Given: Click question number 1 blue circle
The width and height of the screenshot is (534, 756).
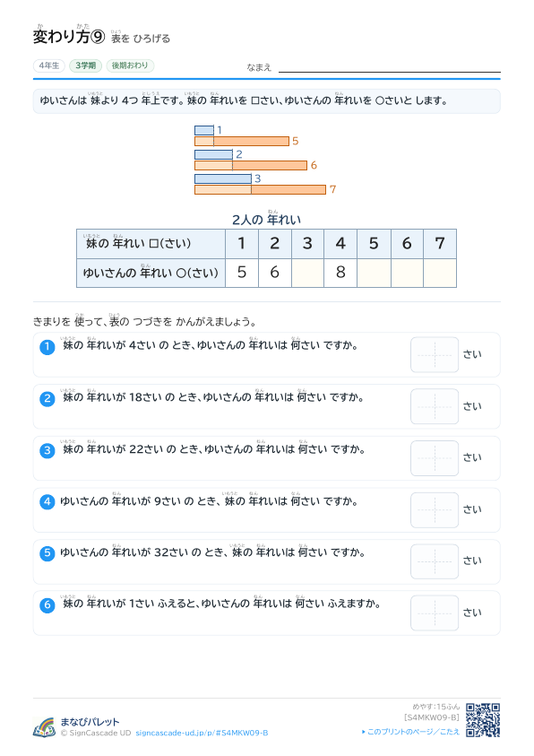Looking at the screenshot, I should 47,347.
